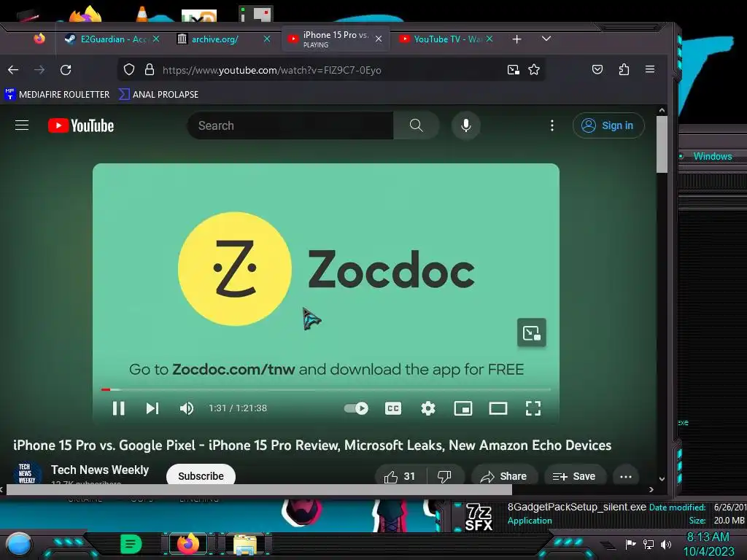Image resolution: width=747 pixels, height=560 pixels.
Task: Open the Firefox application hamburger menu
Action: (x=650, y=69)
